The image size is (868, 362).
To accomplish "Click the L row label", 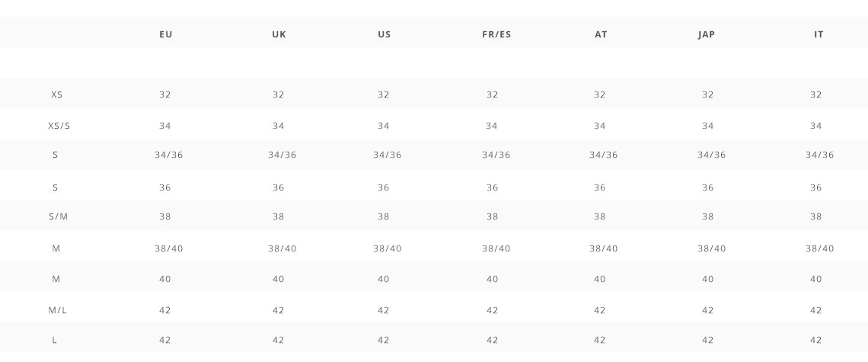I will (54, 340).
